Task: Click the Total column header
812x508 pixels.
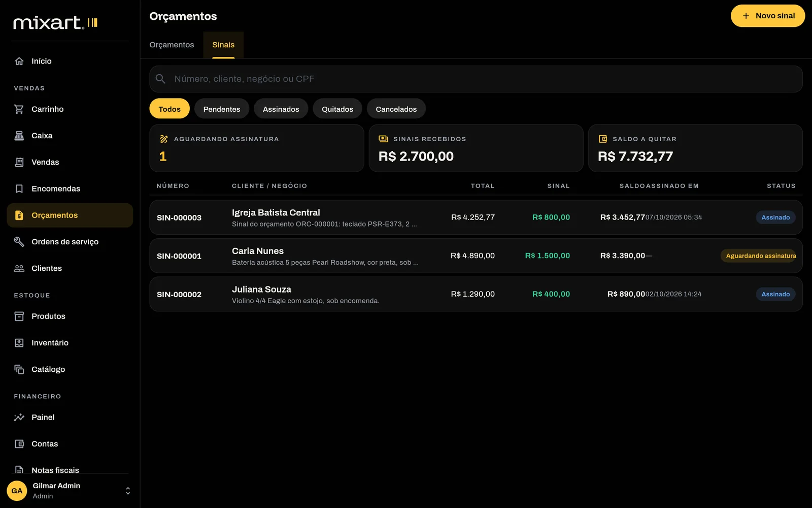Action: [483, 186]
